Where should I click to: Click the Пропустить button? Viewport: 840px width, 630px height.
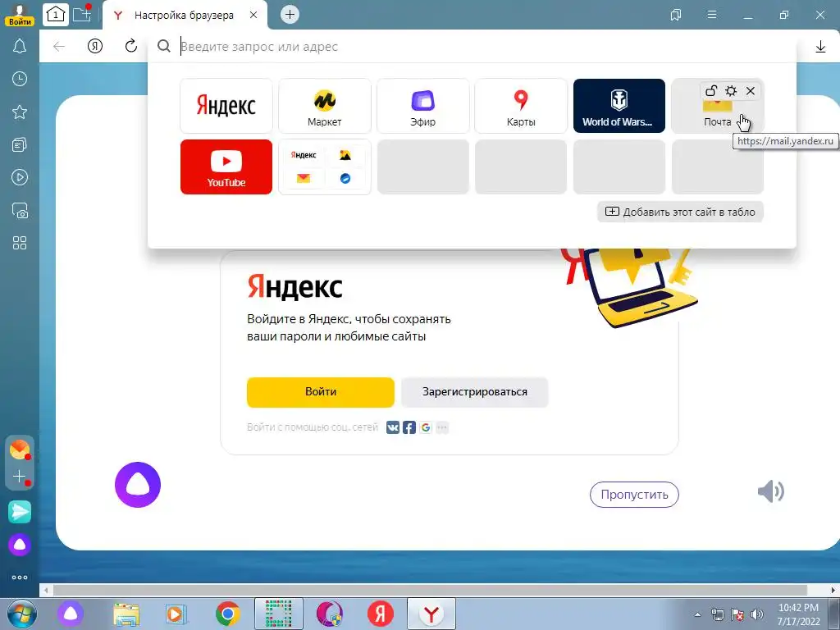634,494
